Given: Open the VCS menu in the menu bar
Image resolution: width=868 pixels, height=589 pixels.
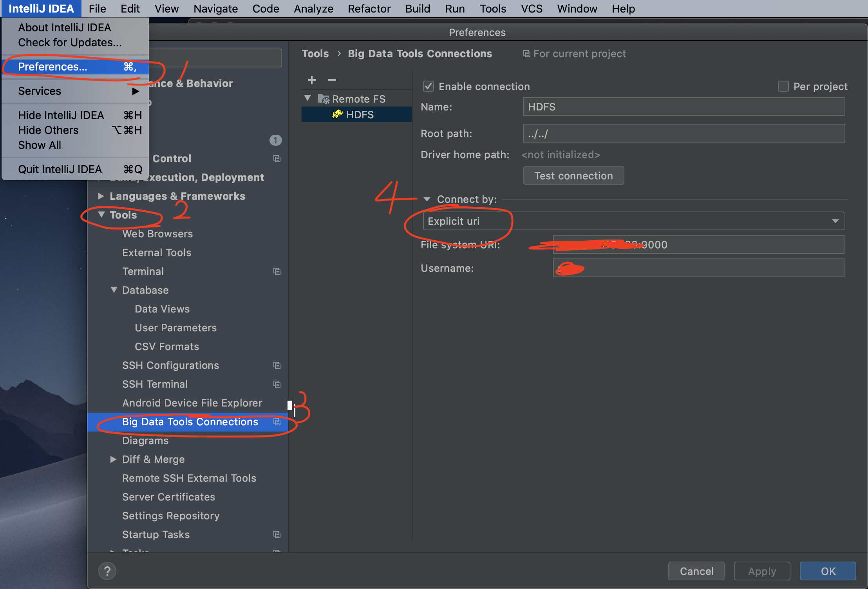Looking at the screenshot, I should [531, 9].
